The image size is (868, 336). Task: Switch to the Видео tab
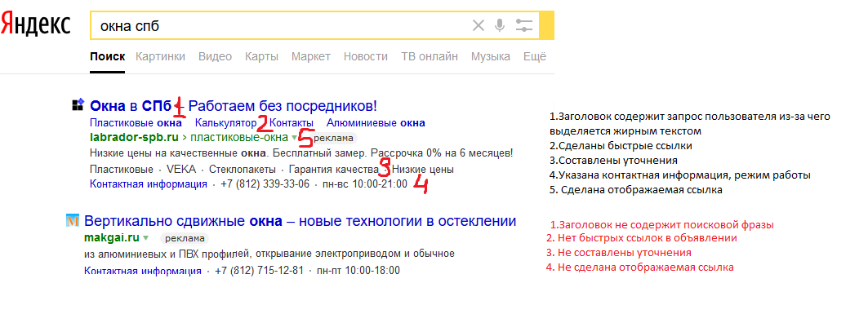click(x=215, y=56)
